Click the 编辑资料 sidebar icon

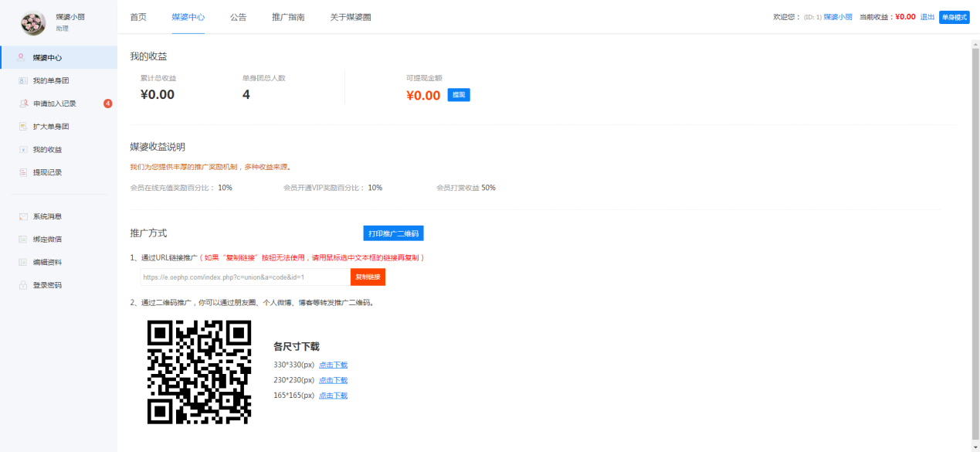pos(23,262)
